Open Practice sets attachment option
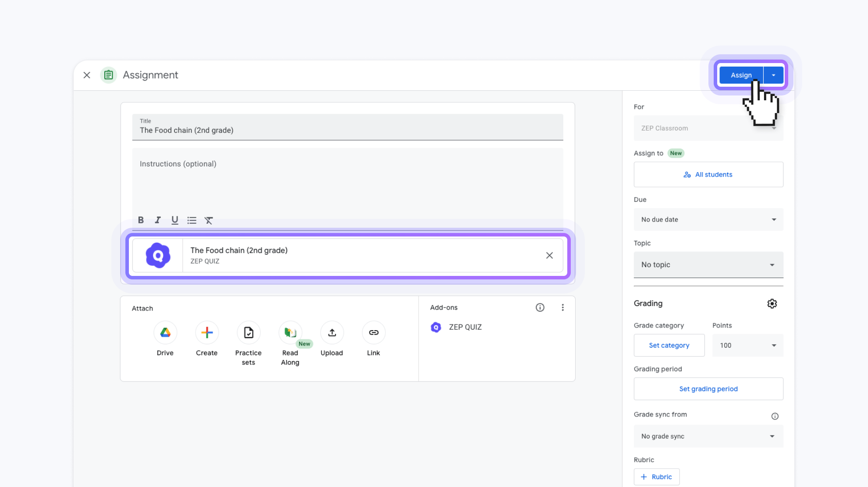The image size is (868, 487). (249, 333)
